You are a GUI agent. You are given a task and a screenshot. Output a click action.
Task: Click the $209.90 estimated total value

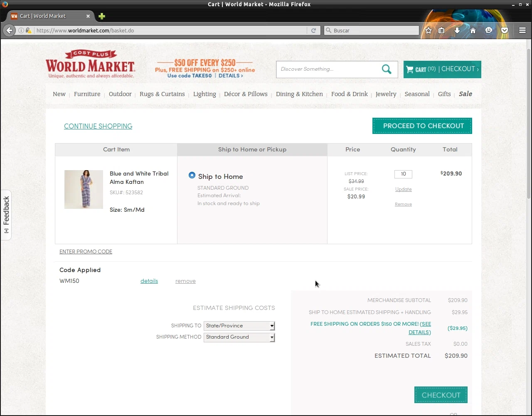456,356
